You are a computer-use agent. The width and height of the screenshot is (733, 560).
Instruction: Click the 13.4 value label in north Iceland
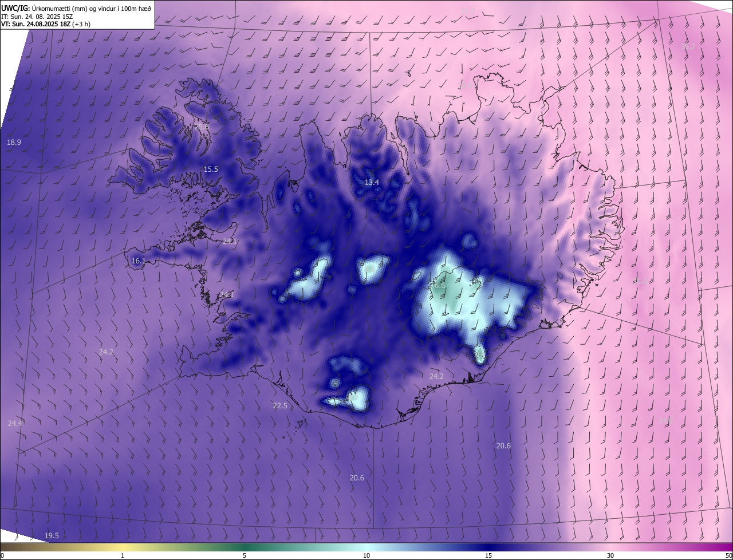[x=372, y=182]
